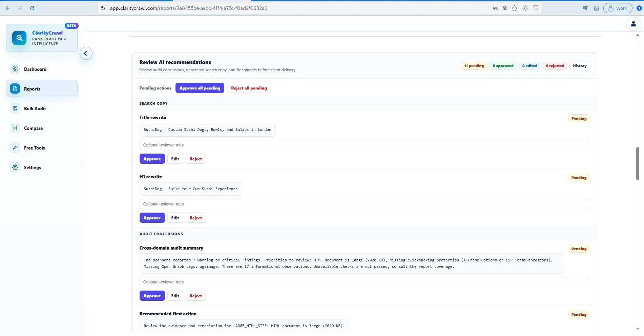
Task: Focus reviewer note field under Title rewrite
Action: [365, 145]
